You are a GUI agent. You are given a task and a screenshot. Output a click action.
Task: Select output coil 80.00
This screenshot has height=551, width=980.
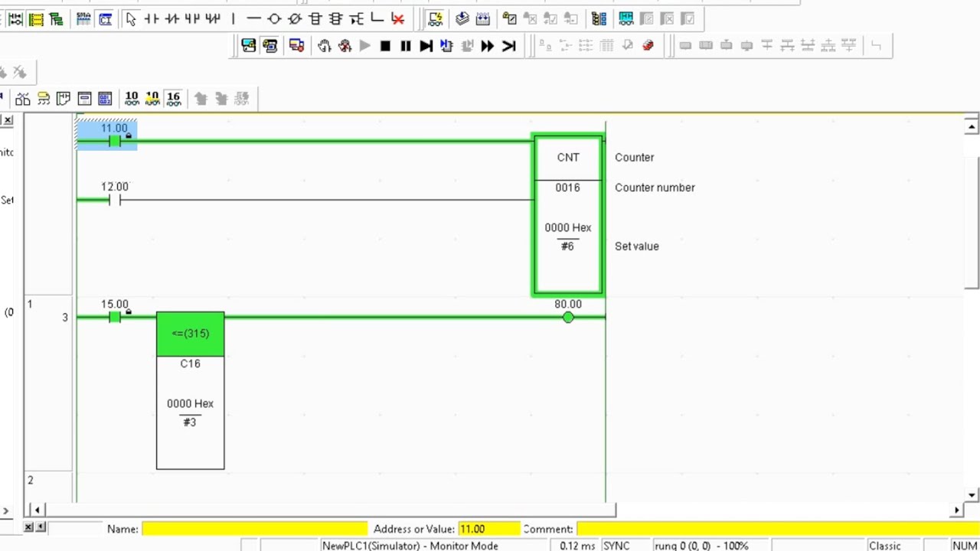pyautogui.click(x=568, y=317)
